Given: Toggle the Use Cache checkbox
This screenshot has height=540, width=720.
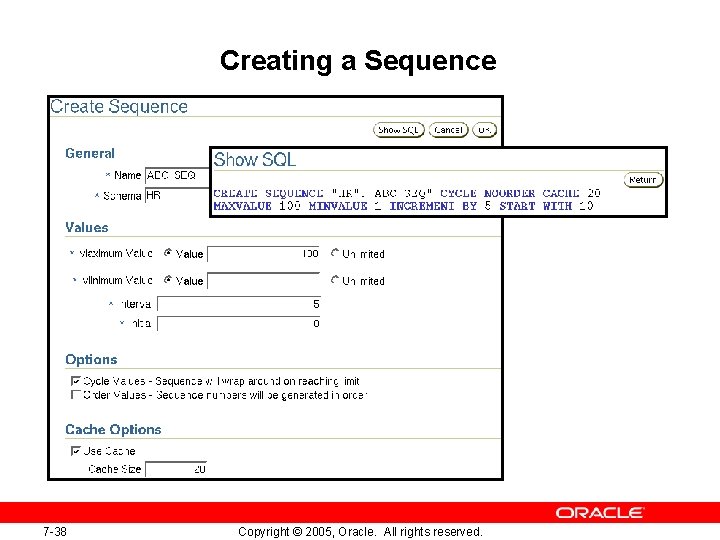Looking at the screenshot, I should point(76,450).
